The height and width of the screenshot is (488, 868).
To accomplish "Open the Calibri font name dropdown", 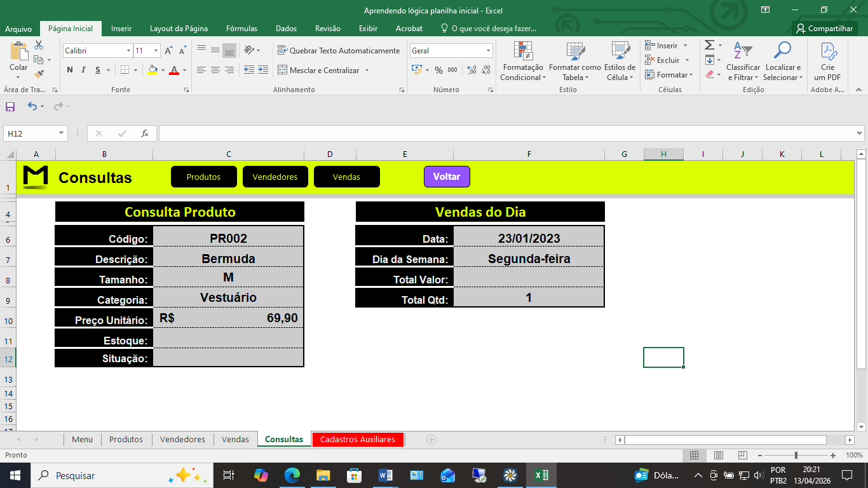I will pyautogui.click(x=128, y=51).
